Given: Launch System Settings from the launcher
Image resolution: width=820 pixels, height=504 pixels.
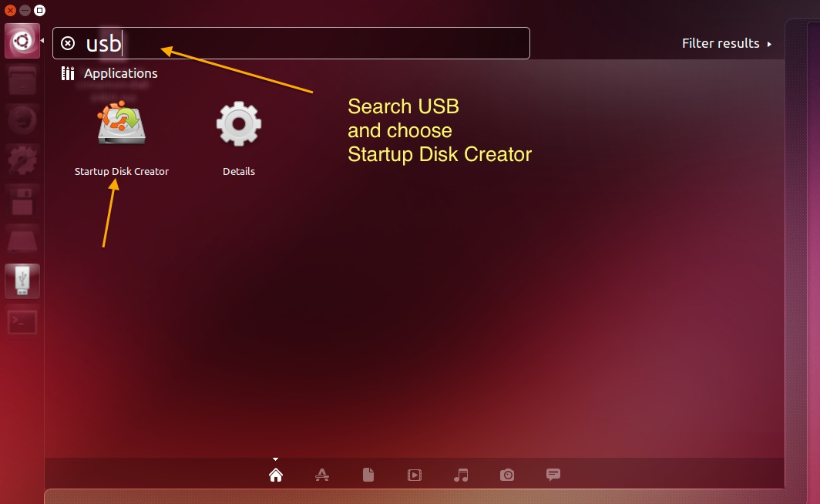Looking at the screenshot, I should (x=22, y=160).
